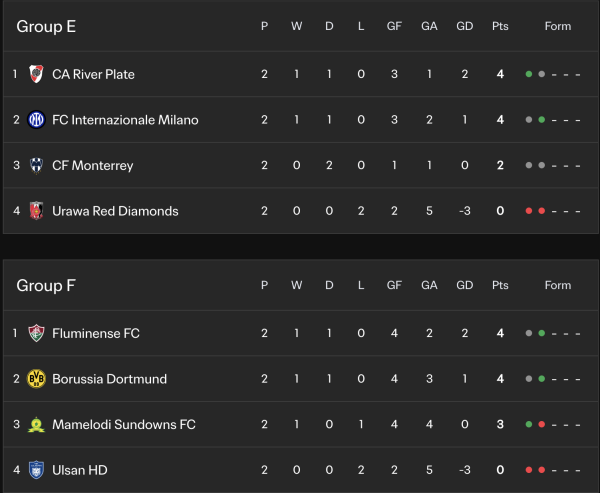Click the Form column header in Group F
Image resolution: width=600 pixels, height=493 pixels.
coord(557,286)
